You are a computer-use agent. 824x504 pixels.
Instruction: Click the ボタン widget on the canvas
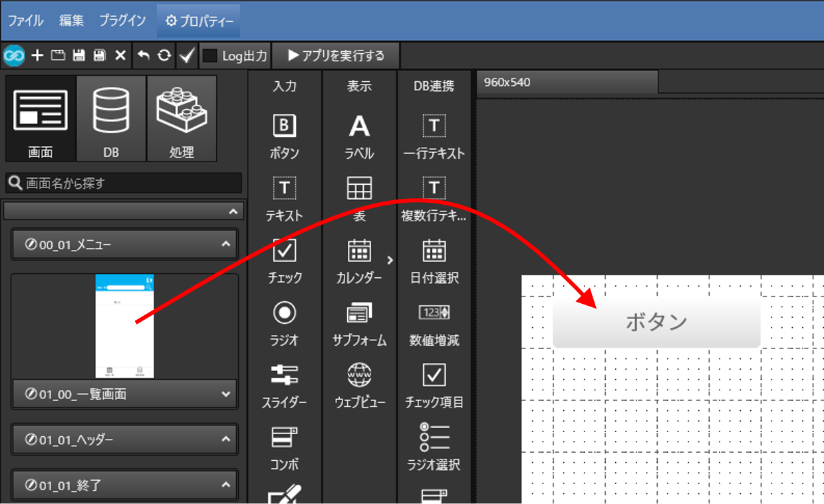(656, 321)
